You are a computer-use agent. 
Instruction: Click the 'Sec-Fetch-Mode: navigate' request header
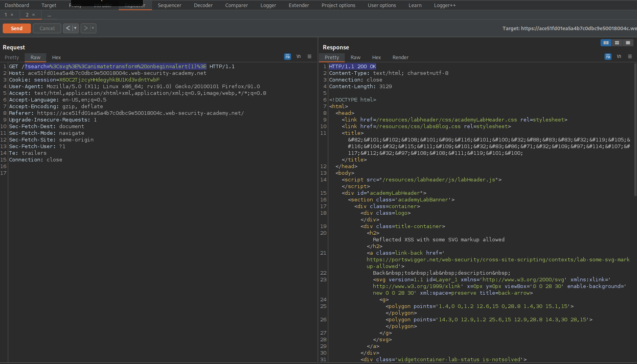coord(47,133)
